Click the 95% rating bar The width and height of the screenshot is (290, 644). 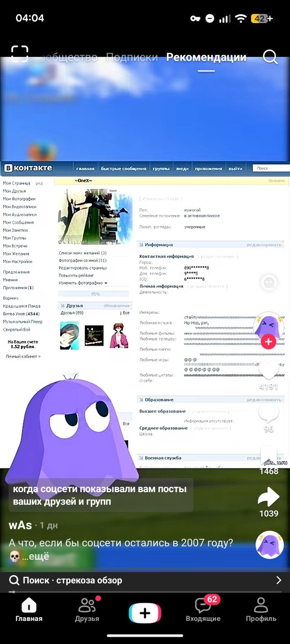click(x=93, y=294)
